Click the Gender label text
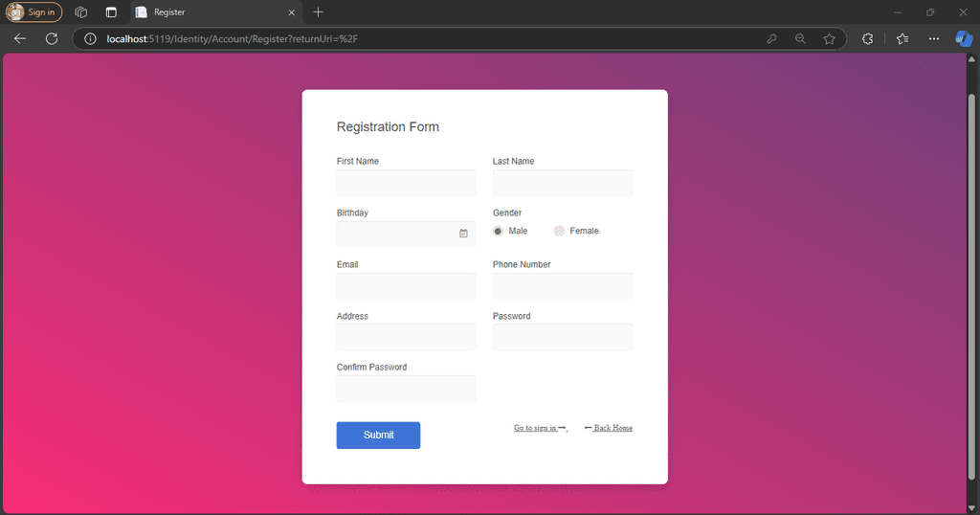 point(507,213)
